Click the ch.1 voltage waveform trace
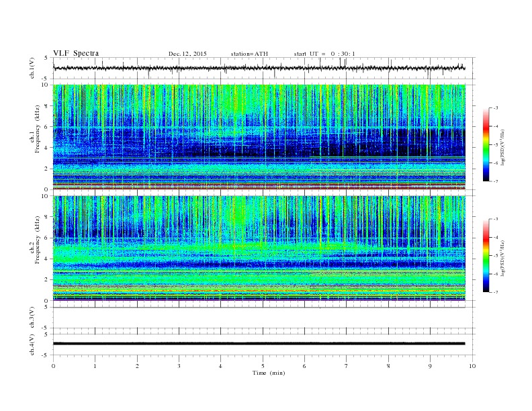The image size is (532, 411). tap(259, 68)
